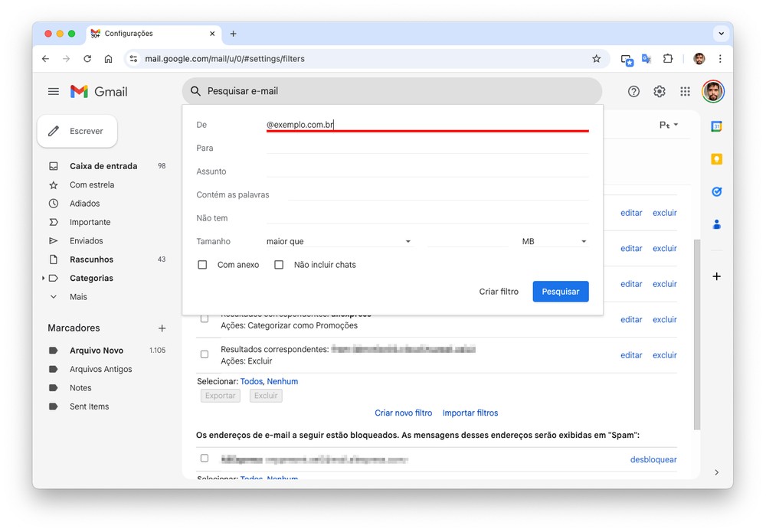This screenshot has width=766, height=532.
Task: Open Google Calendar in side panel
Action: point(716,126)
